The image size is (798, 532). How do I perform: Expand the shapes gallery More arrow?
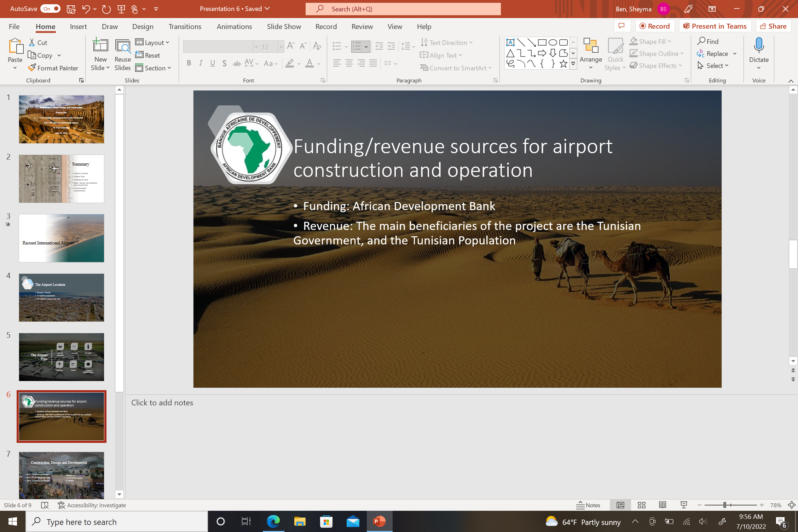(573, 64)
